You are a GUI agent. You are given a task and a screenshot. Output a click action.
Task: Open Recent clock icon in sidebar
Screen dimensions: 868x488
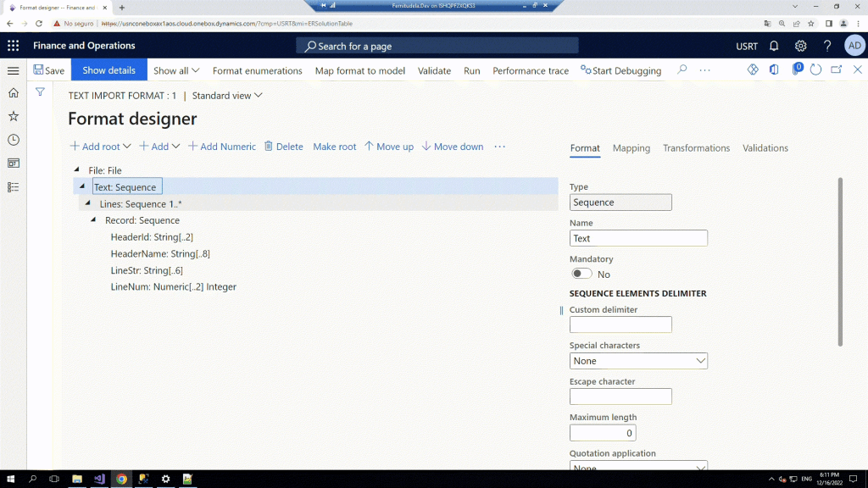tap(13, 140)
